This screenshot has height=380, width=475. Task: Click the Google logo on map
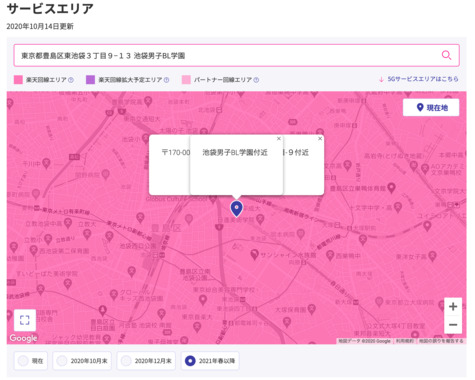23,338
